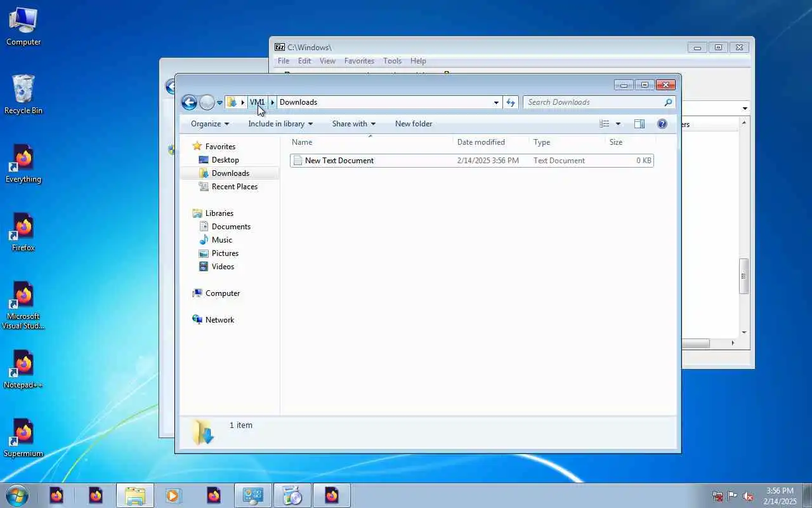Open the Pictures library
The height and width of the screenshot is (508, 812).
pyautogui.click(x=225, y=253)
